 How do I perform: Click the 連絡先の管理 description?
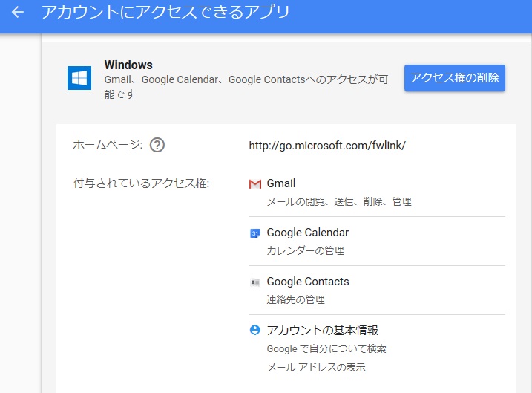[295, 299]
